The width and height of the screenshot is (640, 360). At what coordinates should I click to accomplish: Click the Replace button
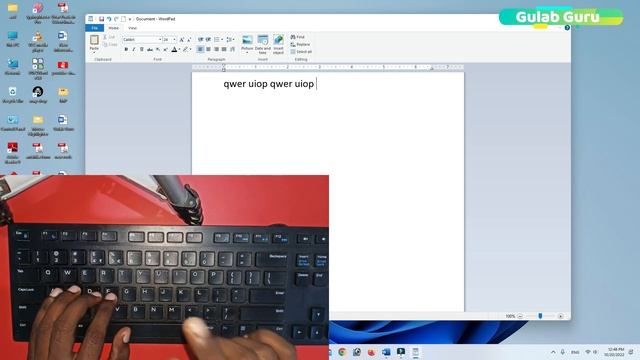click(x=300, y=44)
